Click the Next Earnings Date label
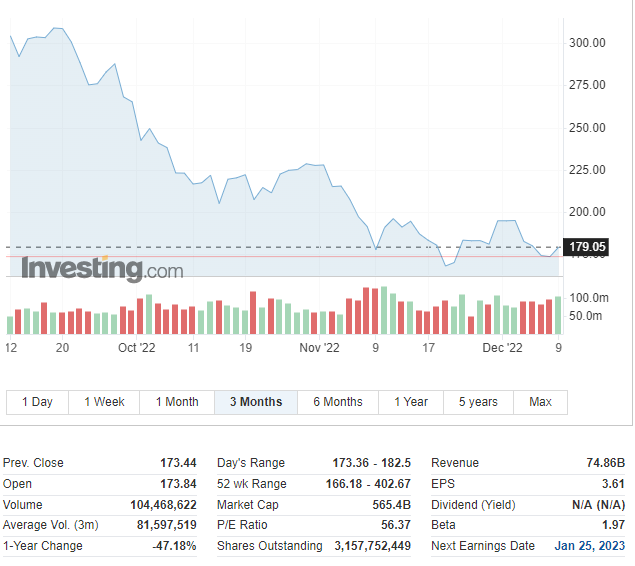The height and width of the screenshot is (566, 635). (483, 546)
